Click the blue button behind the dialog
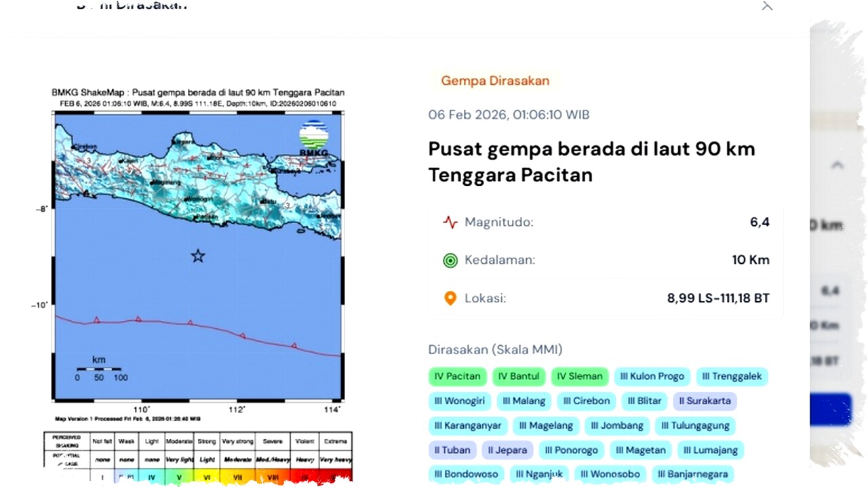 click(x=830, y=410)
